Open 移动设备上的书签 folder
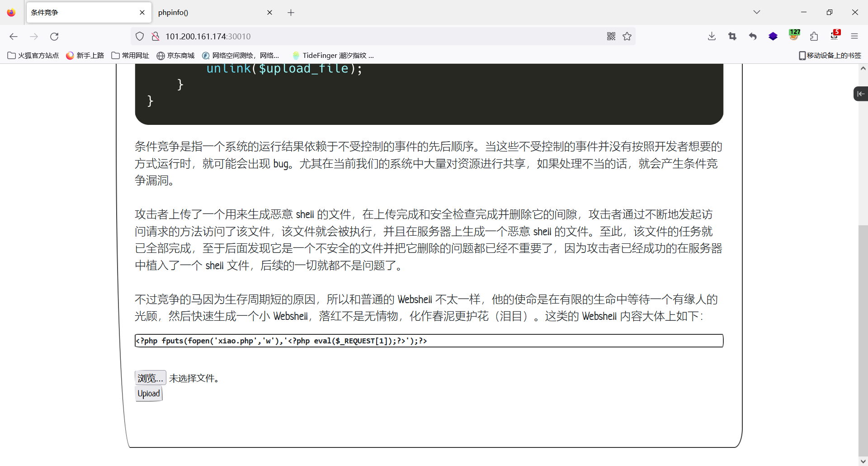Image resolution: width=868 pixels, height=466 pixels. click(830, 55)
